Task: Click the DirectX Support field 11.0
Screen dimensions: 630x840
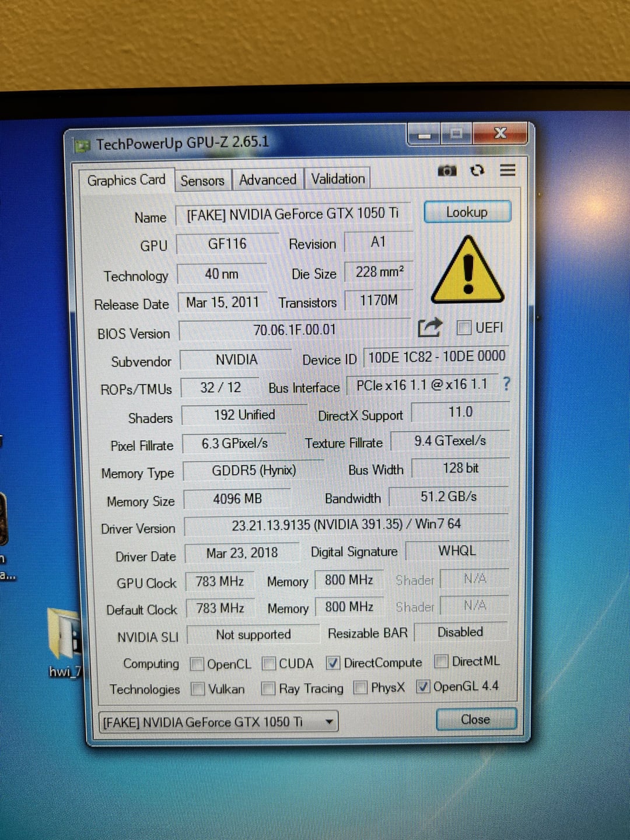Action: coord(460,412)
